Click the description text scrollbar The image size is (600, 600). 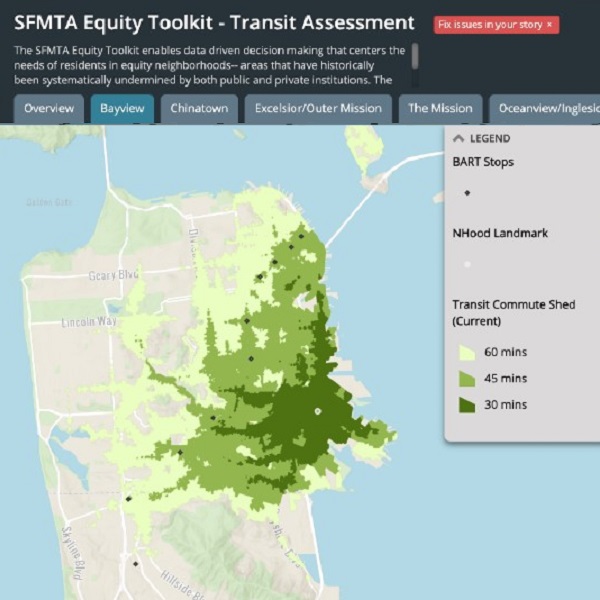coord(415,56)
